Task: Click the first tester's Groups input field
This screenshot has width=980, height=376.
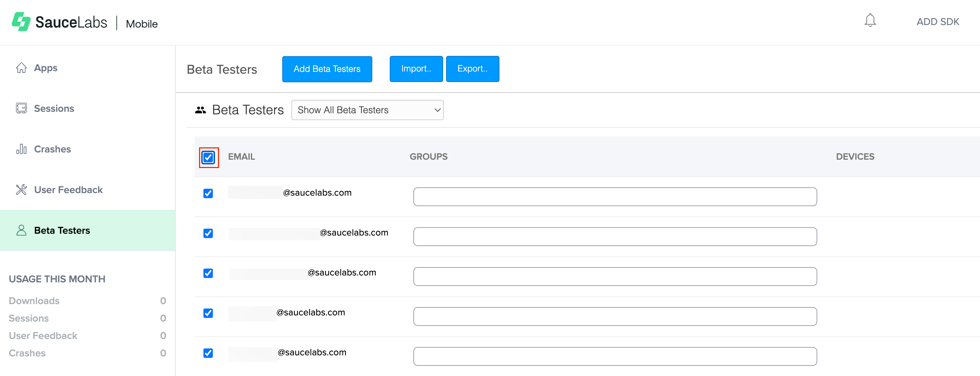Action: pyautogui.click(x=615, y=197)
